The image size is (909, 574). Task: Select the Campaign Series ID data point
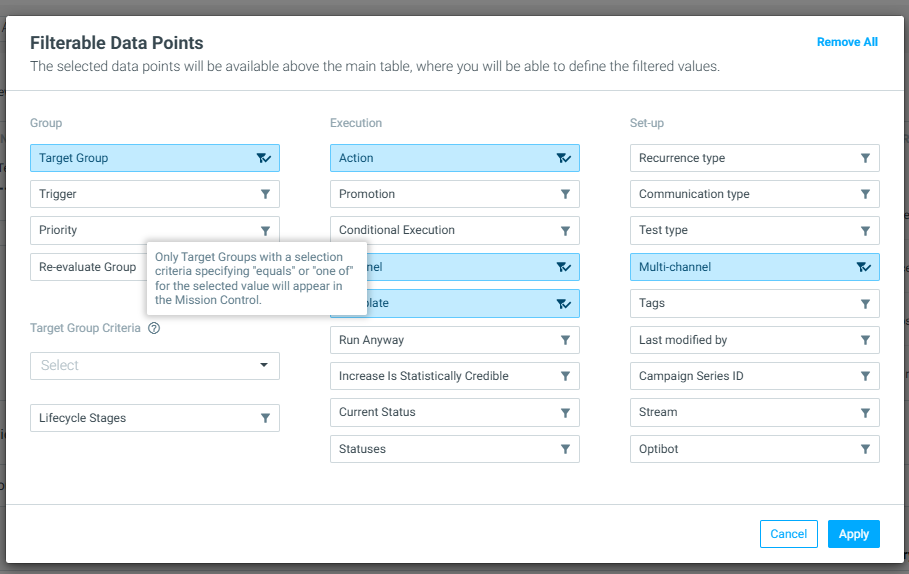point(754,376)
